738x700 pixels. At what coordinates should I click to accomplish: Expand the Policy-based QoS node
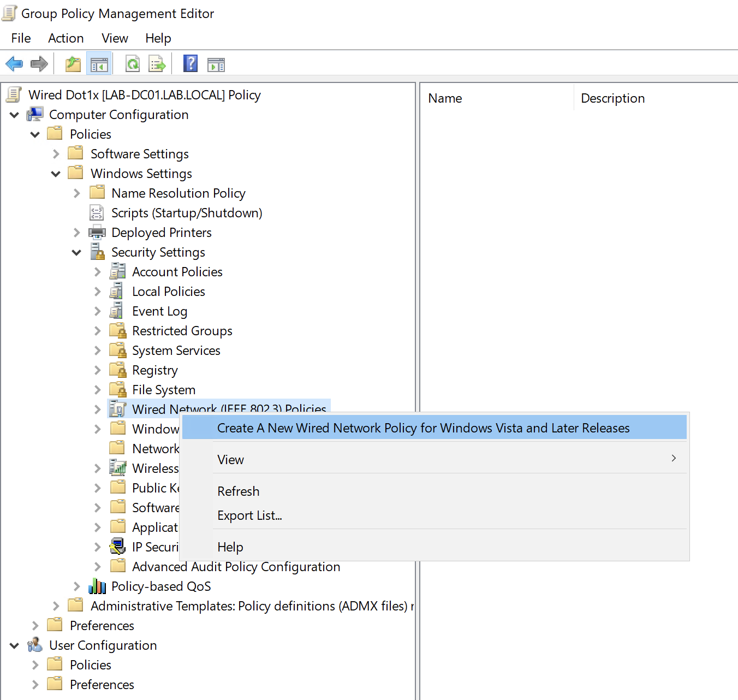coord(77,586)
